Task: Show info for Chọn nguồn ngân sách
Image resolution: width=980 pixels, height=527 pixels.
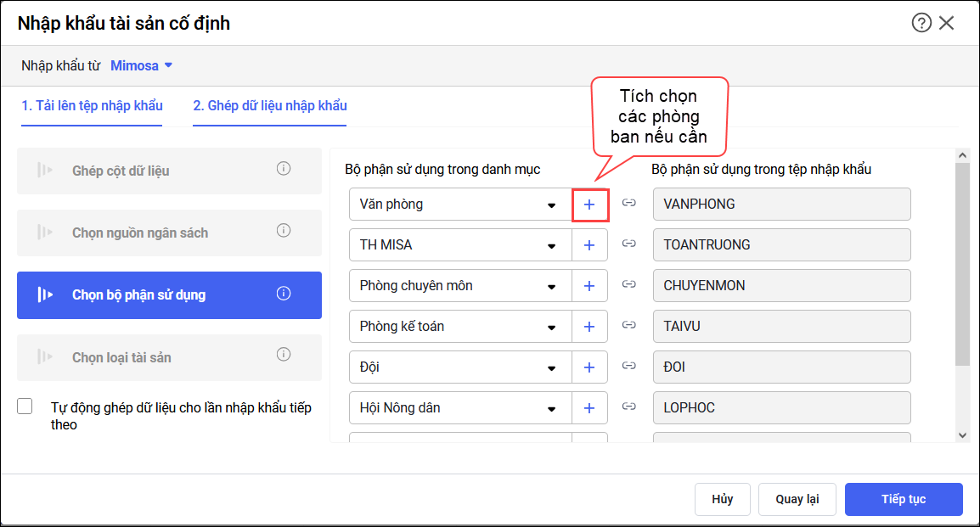Action: pyautogui.click(x=284, y=231)
